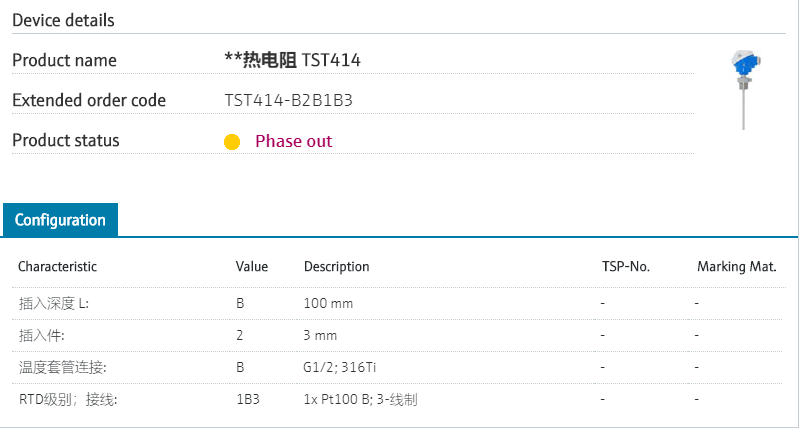Click the Value column header
This screenshot has height=429, width=803.
tap(252, 267)
